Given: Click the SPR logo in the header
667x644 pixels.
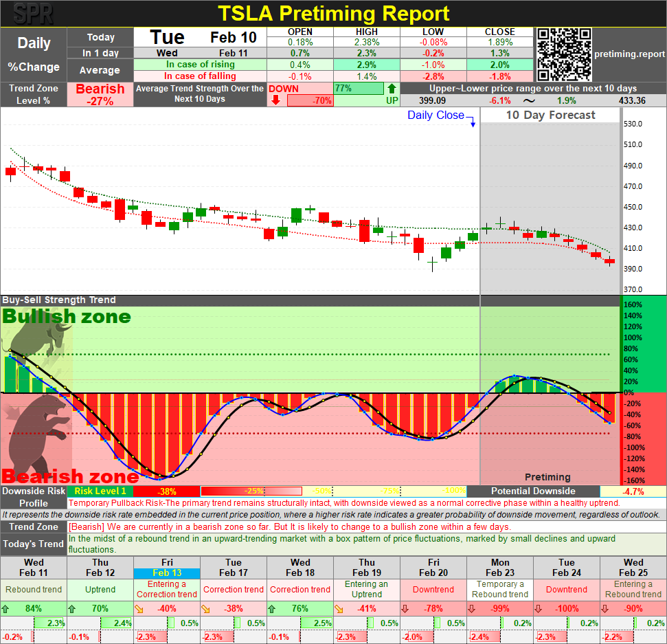Looking at the screenshot, I should tap(33, 14).
